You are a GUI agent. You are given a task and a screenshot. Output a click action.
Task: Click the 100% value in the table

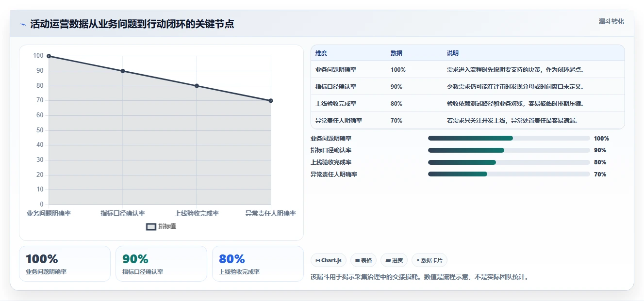398,70
